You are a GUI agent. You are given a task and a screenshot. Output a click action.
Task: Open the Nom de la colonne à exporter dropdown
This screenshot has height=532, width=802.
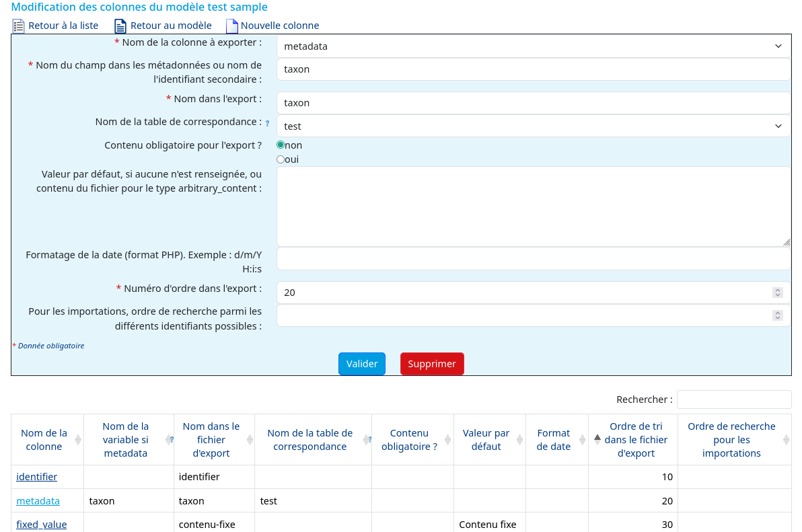pyautogui.click(x=534, y=46)
